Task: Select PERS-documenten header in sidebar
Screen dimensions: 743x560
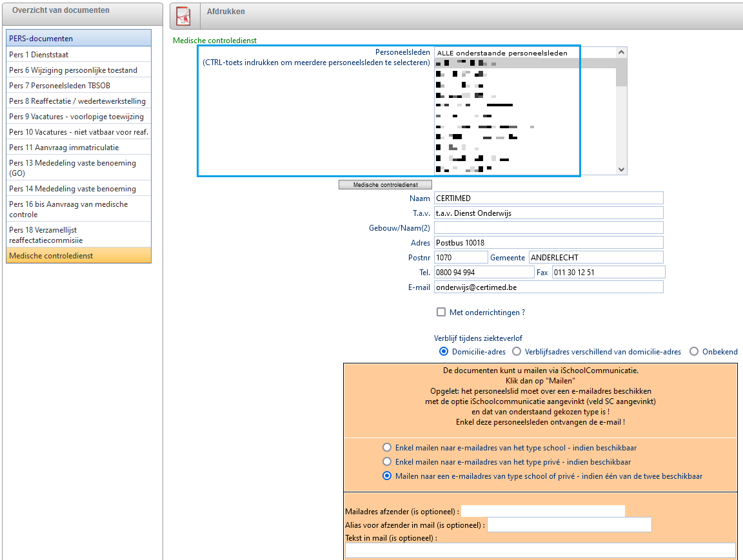Action: pyautogui.click(x=78, y=39)
